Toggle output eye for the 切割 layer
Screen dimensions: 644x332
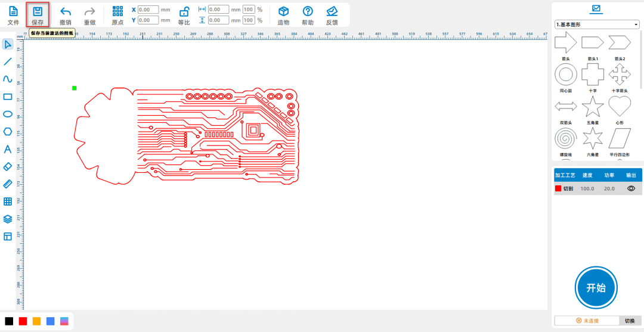tap(631, 188)
